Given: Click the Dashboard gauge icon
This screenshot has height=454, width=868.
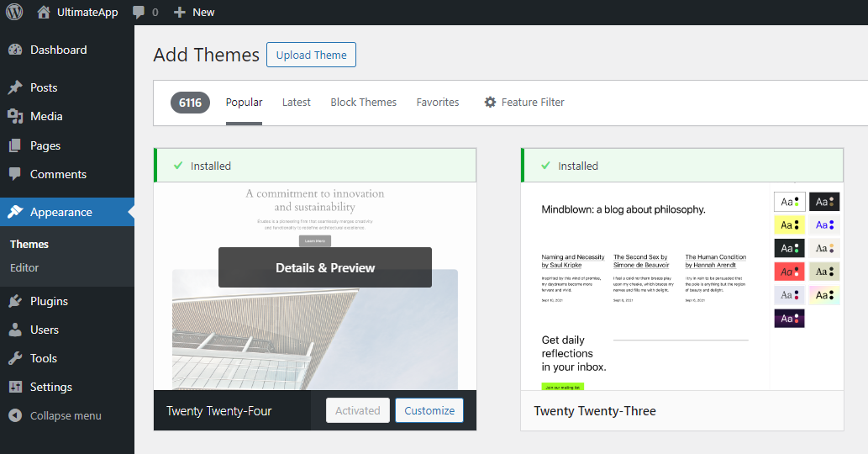Looking at the screenshot, I should coord(15,50).
